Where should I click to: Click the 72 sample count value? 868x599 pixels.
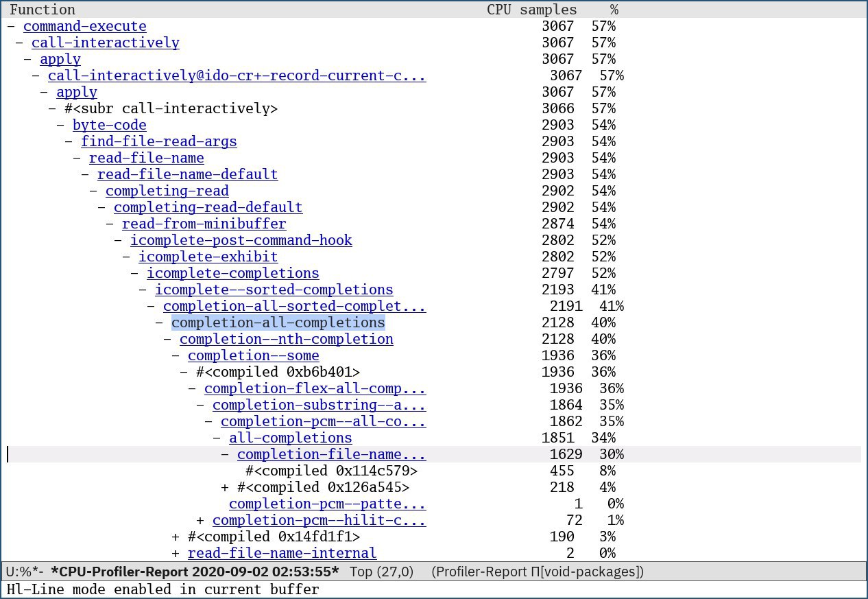coord(575,520)
